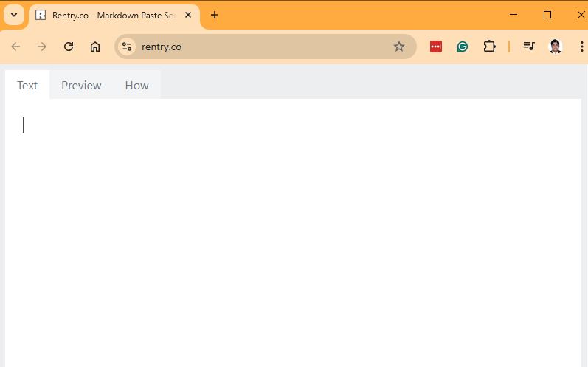Go forward to next page
The image size is (588, 367).
(42, 47)
